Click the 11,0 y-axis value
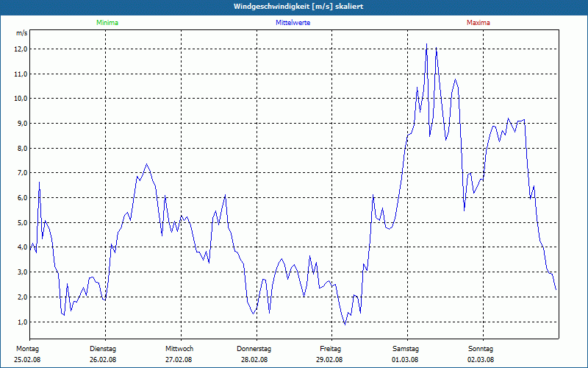 21,74
